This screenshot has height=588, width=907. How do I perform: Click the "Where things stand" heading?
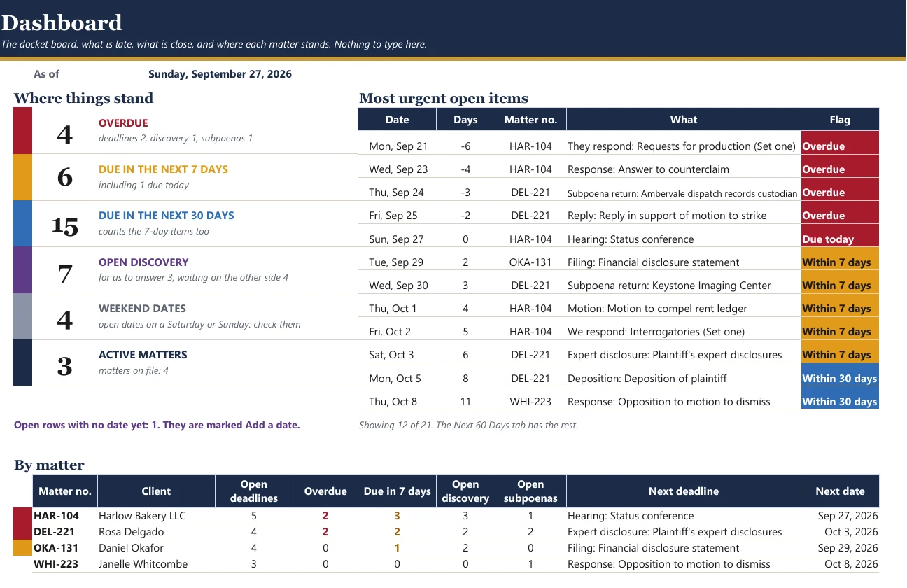pyautogui.click(x=83, y=99)
